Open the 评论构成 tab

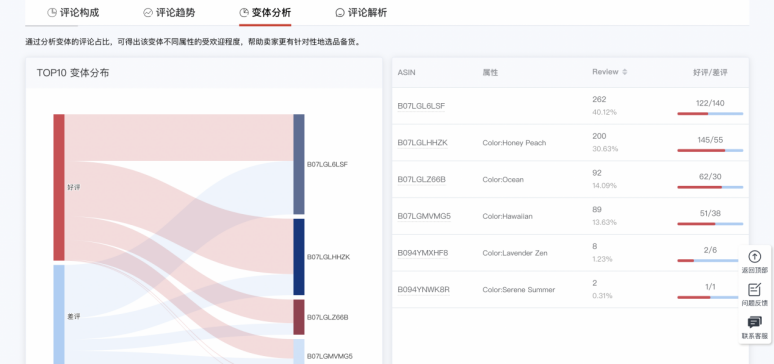click(73, 13)
